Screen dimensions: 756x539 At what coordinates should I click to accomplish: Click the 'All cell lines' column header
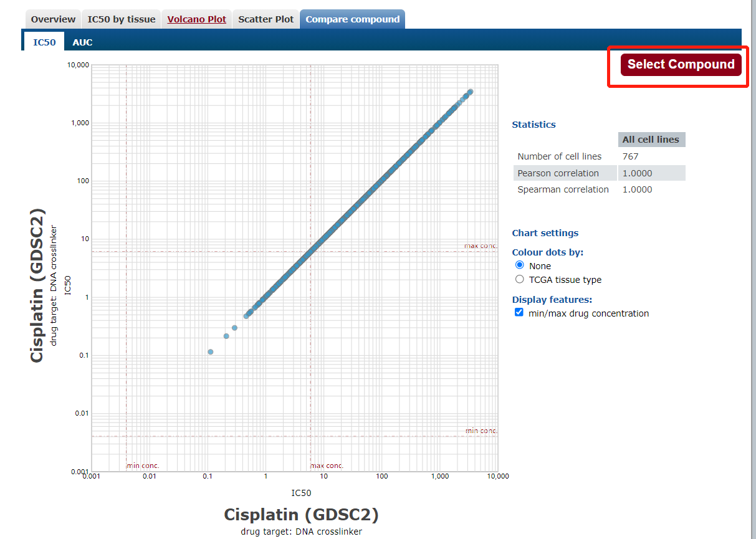[x=651, y=140]
